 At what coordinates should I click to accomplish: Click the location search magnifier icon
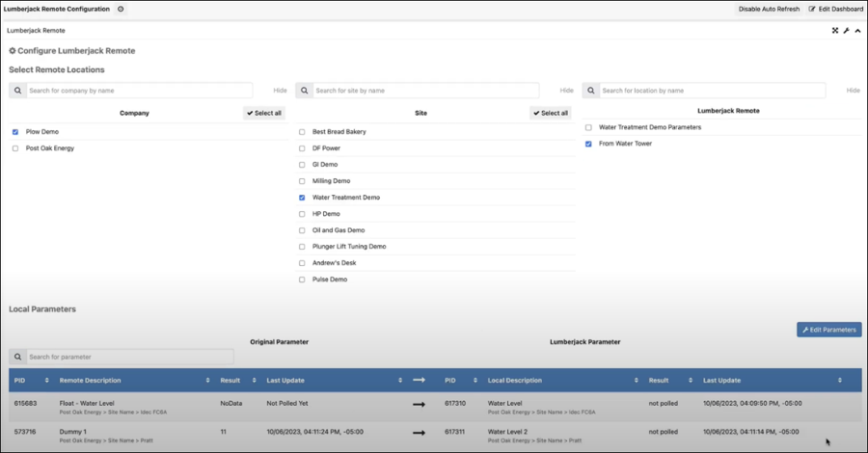(590, 91)
